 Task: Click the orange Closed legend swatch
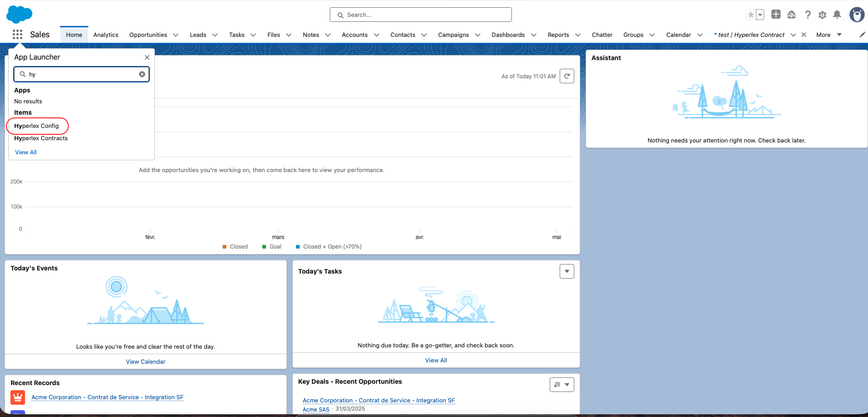tap(225, 247)
